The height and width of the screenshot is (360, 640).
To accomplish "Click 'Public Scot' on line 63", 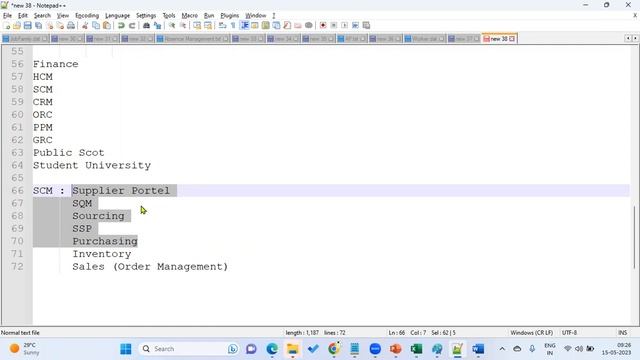I will click(69, 153).
